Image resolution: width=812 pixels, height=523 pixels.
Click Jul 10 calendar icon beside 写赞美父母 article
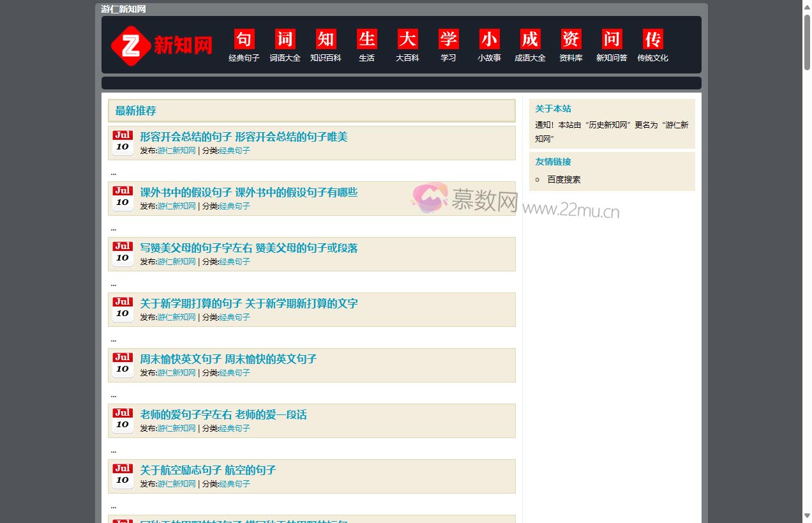(x=123, y=254)
